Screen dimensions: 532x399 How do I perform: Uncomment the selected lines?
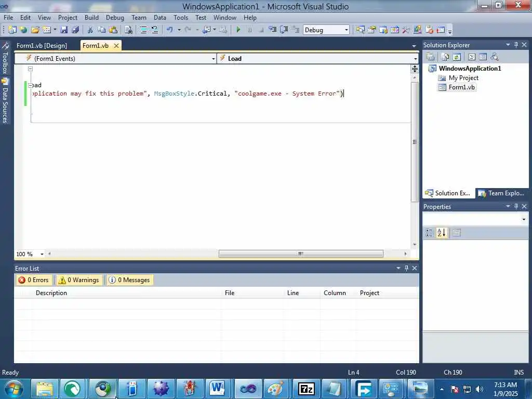pos(155,30)
